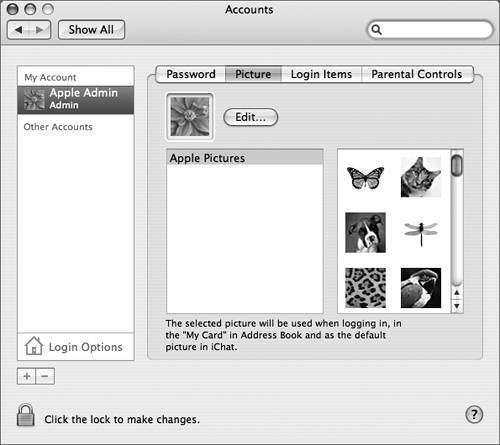500x445 pixels.
Task: Pick the dog picture
Action: coord(365,232)
